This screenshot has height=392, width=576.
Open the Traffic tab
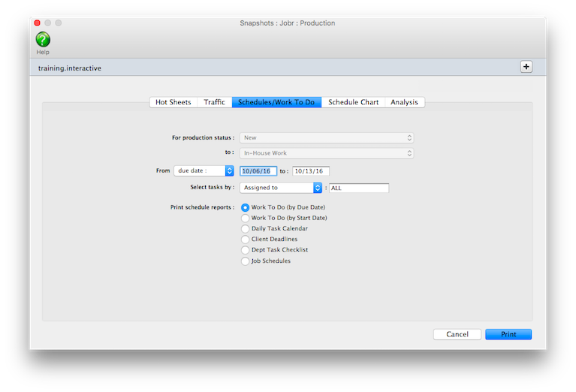[214, 102]
